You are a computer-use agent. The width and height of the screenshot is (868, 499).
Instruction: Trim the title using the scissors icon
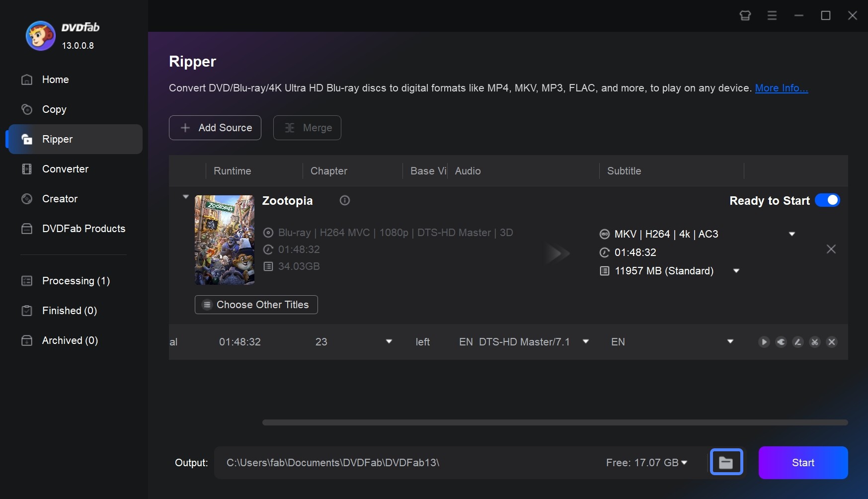click(814, 342)
